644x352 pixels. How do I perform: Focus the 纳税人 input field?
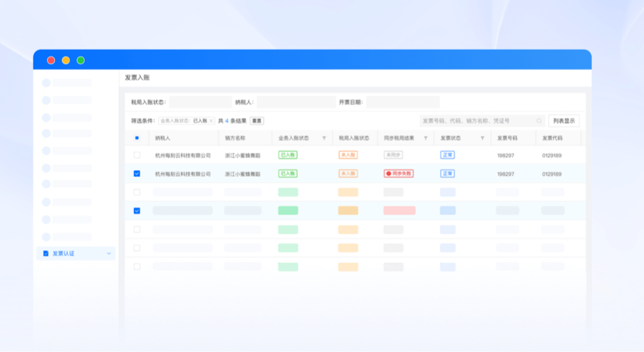[x=296, y=102]
